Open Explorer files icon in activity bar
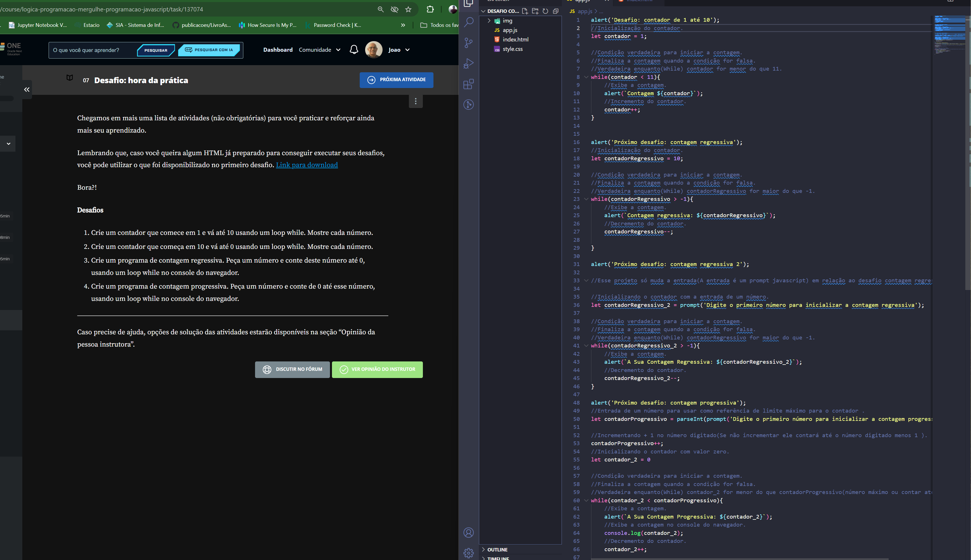This screenshot has height=560, width=971. [468, 3]
